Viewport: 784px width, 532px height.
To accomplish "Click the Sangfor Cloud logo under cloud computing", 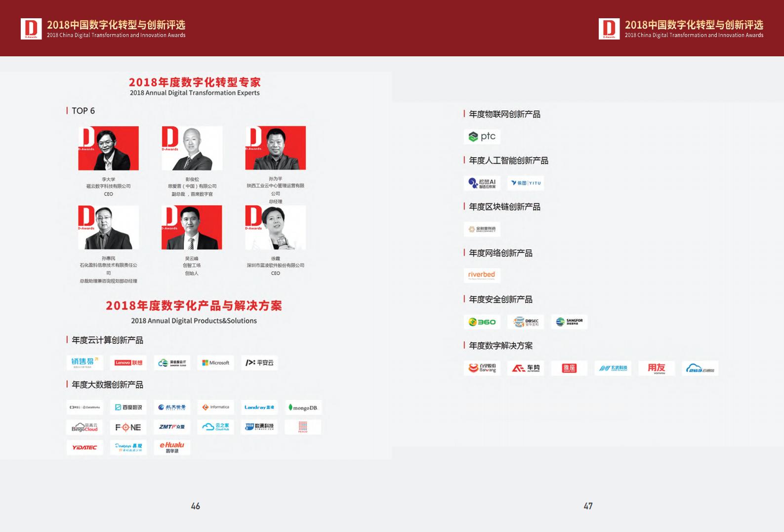I will point(172,363).
